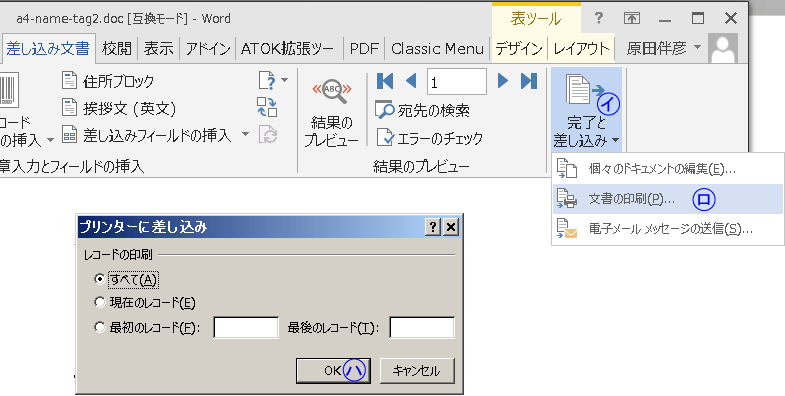Go to previous record arrow

(x=411, y=81)
